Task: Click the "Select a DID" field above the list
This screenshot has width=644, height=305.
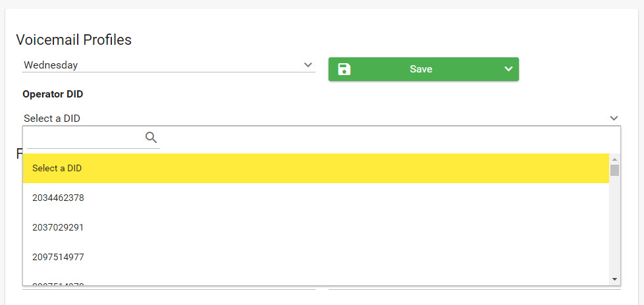Action: pos(53,119)
